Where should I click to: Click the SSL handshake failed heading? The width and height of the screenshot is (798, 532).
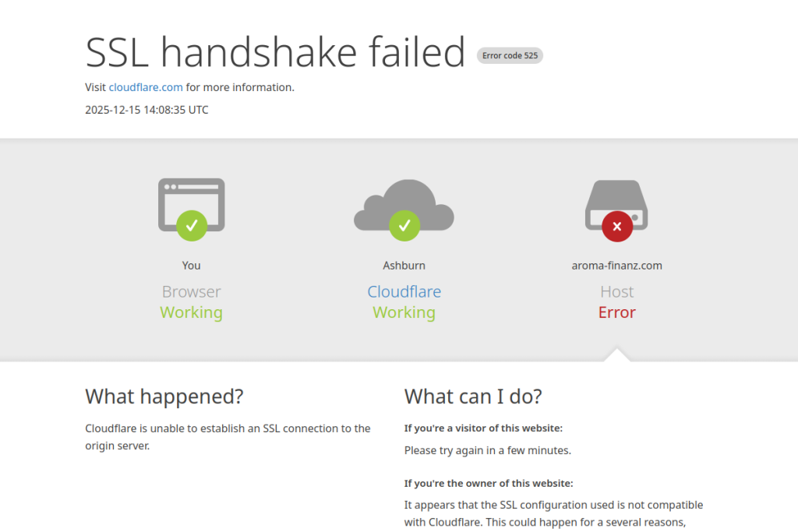pos(275,52)
